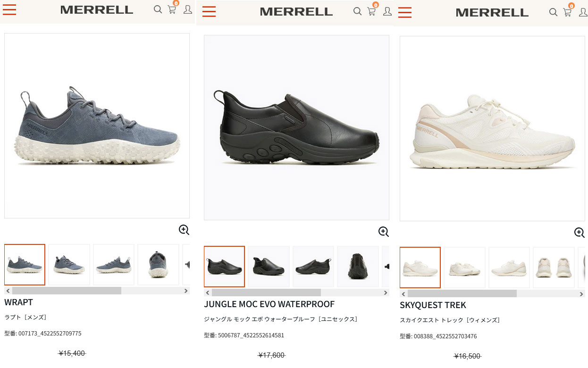Open cart icon on Jungle Moc page
588x368 pixels.
click(x=372, y=11)
